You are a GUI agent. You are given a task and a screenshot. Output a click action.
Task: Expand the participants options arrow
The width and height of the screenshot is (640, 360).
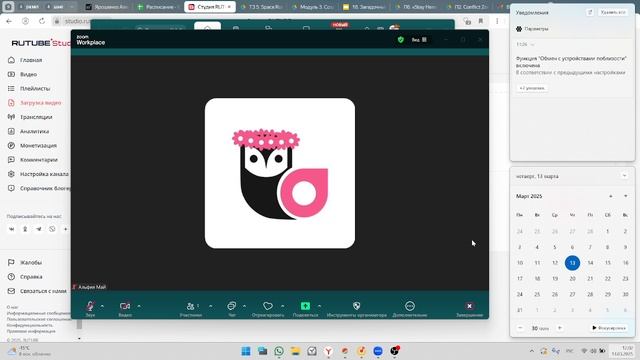click(211, 306)
